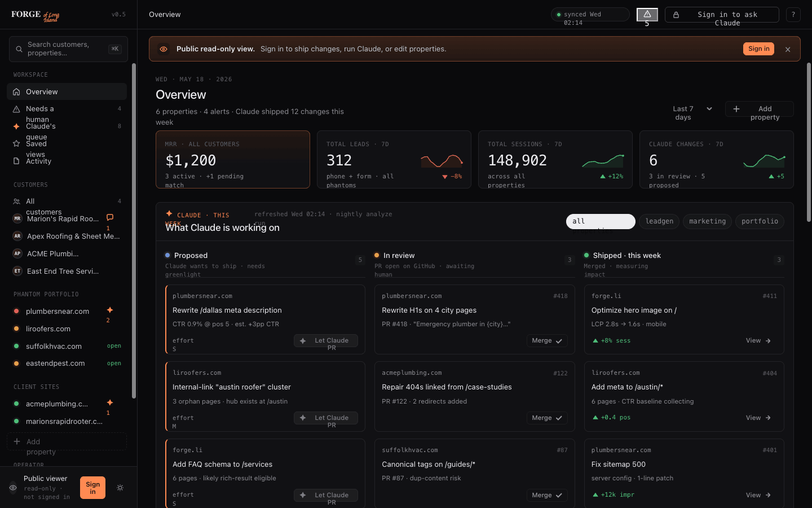Click the Add property button in the header
Image resolution: width=812 pixels, height=508 pixels.
point(759,109)
